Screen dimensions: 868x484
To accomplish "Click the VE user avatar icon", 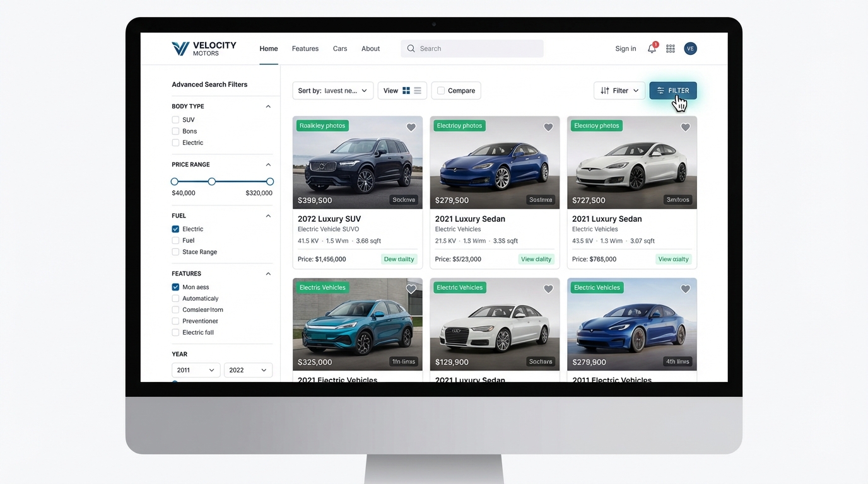I will pos(690,48).
